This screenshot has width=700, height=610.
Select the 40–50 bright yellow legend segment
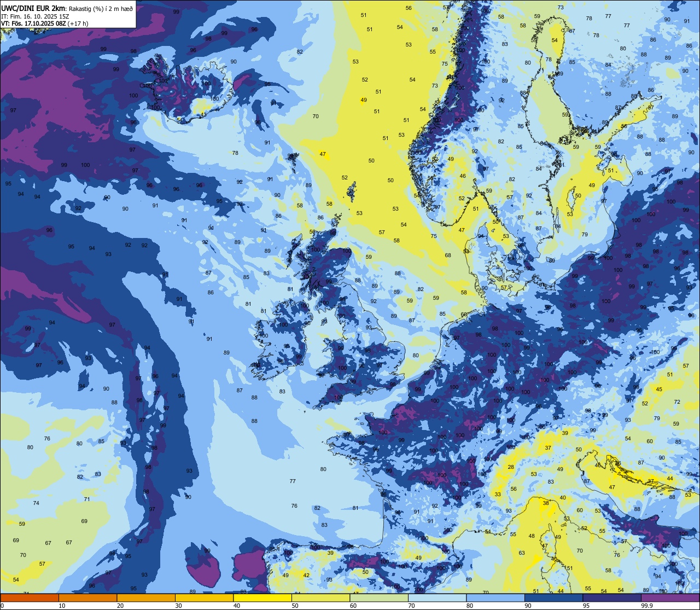(262, 597)
